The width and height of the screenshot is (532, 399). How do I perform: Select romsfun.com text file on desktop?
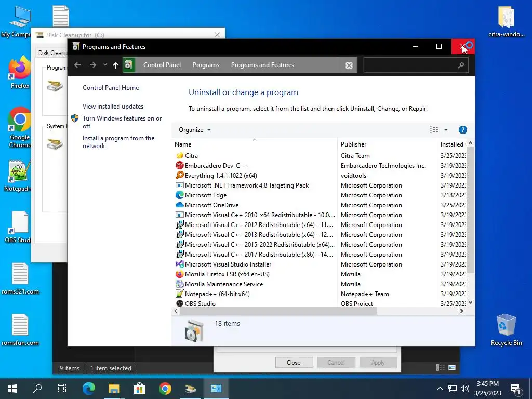20,330
